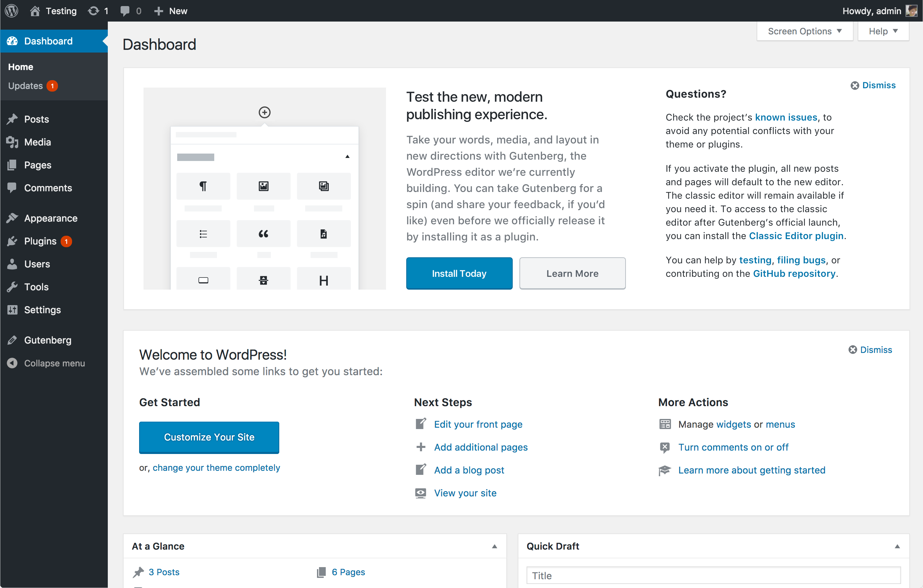Click the Add additional pages link
Viewport: 923px width, 588px height.
click(481, 447)
